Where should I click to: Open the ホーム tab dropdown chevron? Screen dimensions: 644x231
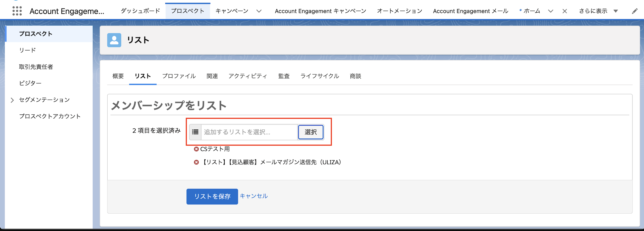tap(551, 11)
